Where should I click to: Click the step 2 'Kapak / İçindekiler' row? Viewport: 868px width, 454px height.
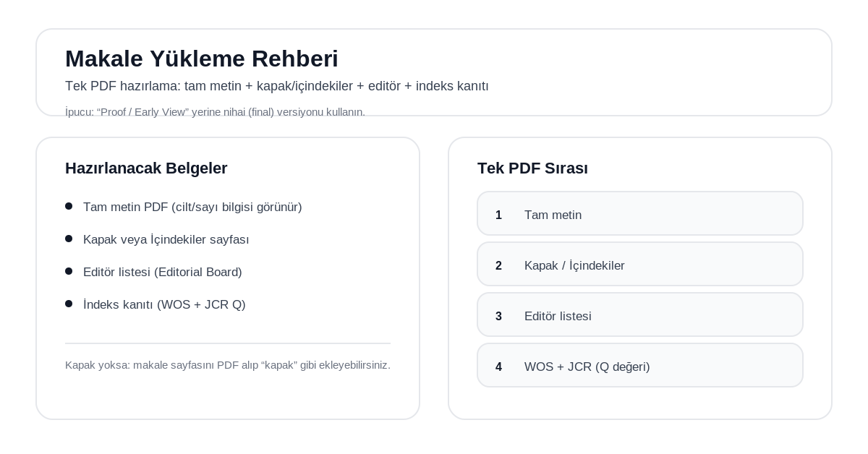pyautogui.click(x=639, y=265)
